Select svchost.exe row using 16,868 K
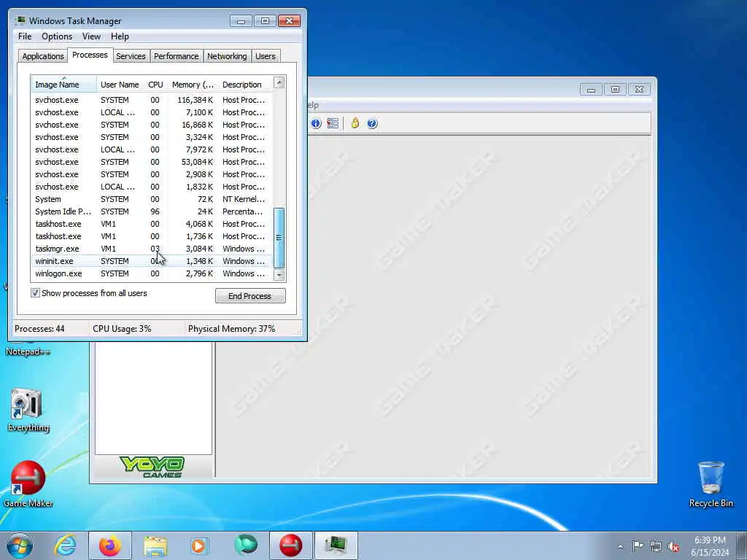Image resolution: width=747 pixels, height=560 pixels. pyautogui.click(x=152, y=125)
